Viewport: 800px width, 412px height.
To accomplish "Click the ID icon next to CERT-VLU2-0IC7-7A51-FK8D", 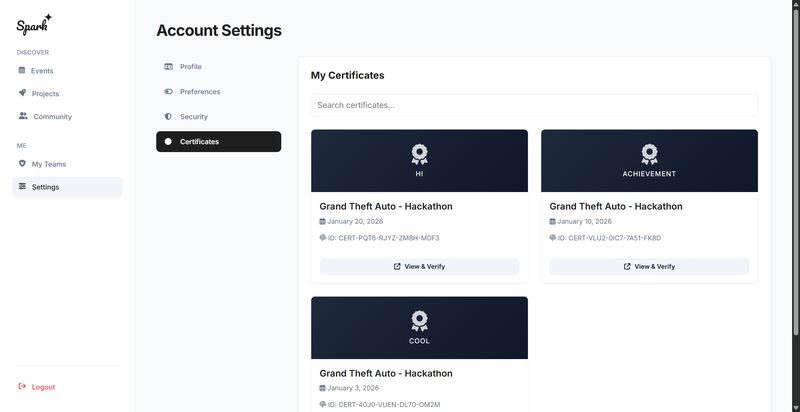I will 553,238.
